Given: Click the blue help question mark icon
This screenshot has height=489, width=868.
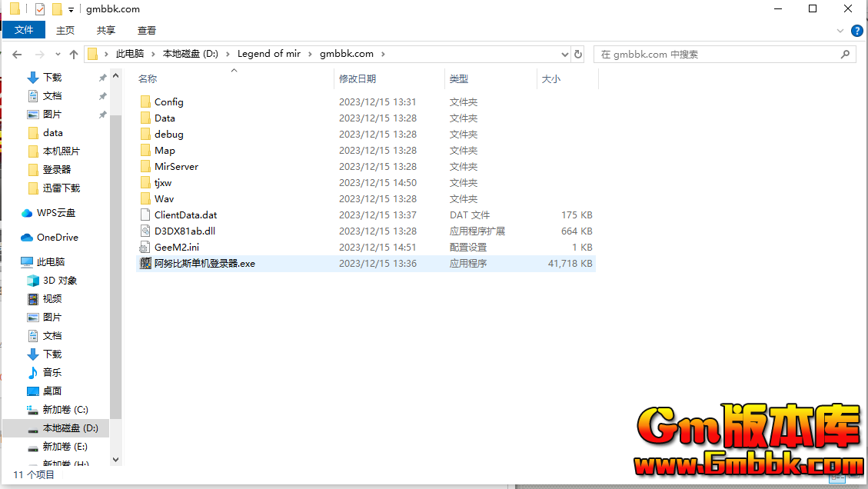Looking at the screenshot, I should pyautogui.click(x=856, y=31).
